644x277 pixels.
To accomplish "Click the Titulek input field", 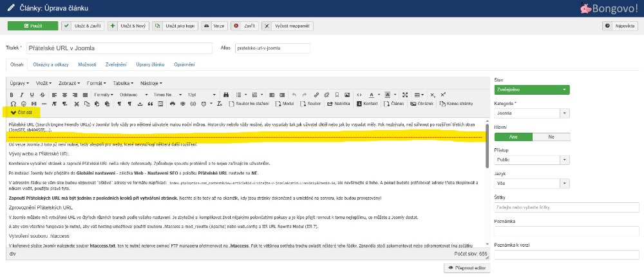I will pos(120,48).
